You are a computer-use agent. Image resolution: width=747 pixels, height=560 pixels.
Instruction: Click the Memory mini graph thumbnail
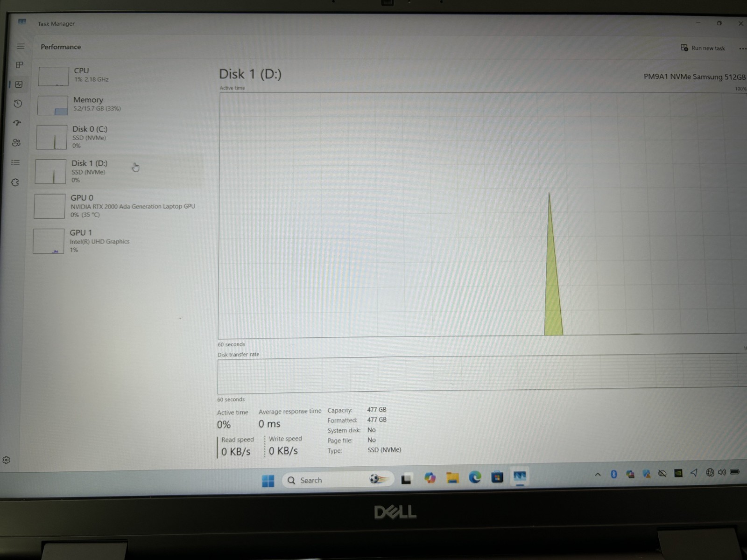pos(52,105)
